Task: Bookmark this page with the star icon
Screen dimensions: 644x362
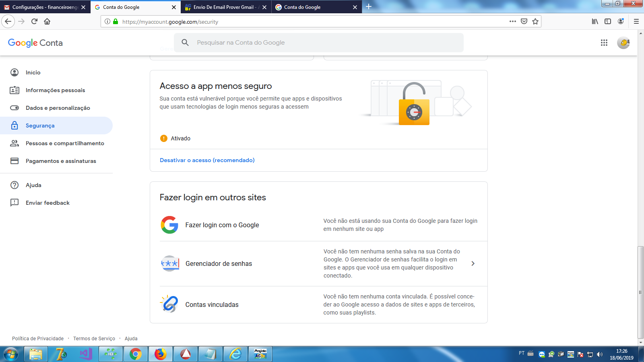Action: tap(535, 21)
